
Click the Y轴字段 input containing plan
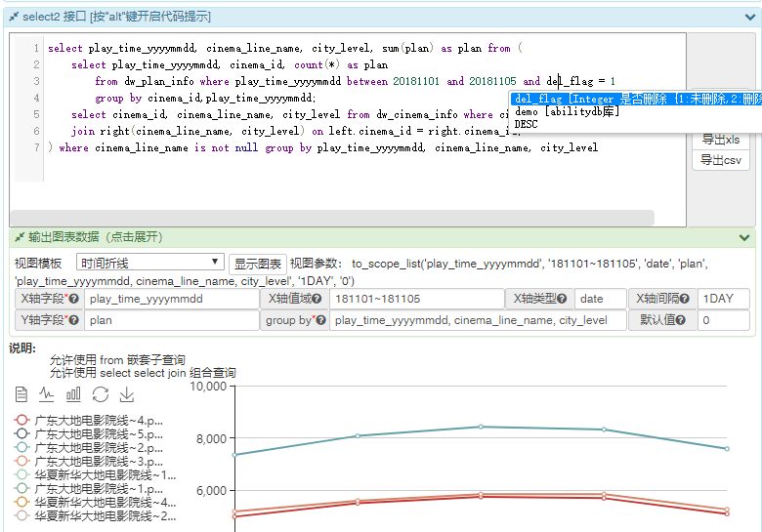point(172,320)
